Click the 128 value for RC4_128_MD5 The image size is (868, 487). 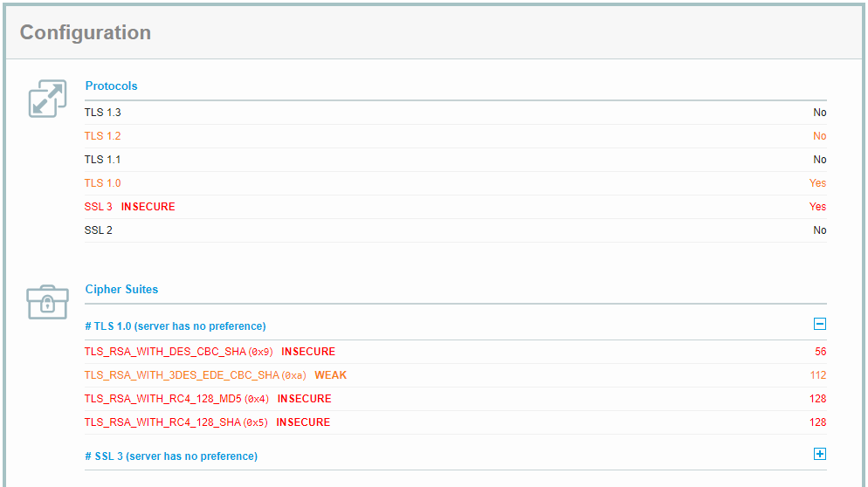click(817, 399)
